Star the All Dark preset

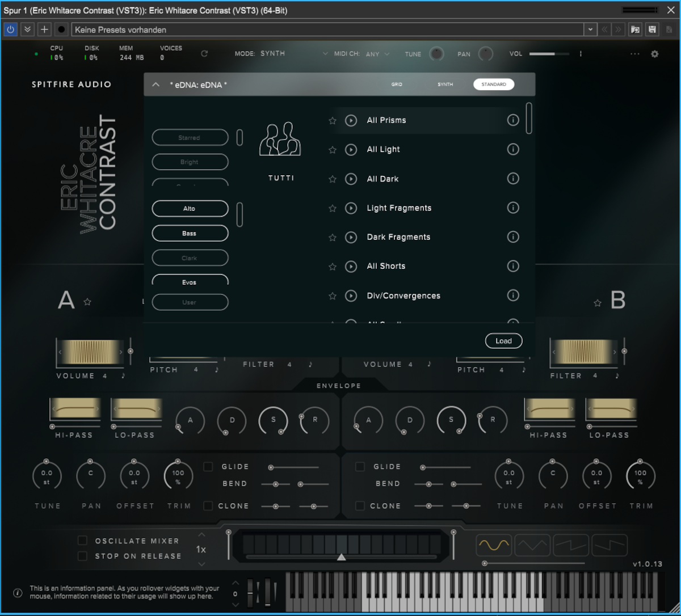coord(333,179)
